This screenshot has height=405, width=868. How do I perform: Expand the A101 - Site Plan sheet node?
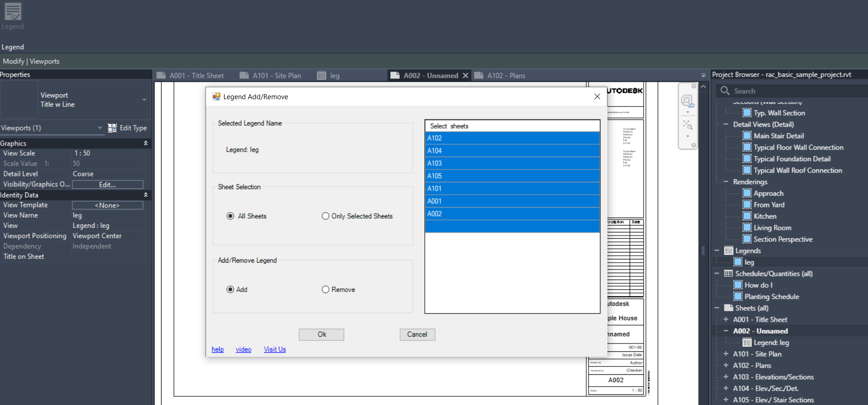726,354
